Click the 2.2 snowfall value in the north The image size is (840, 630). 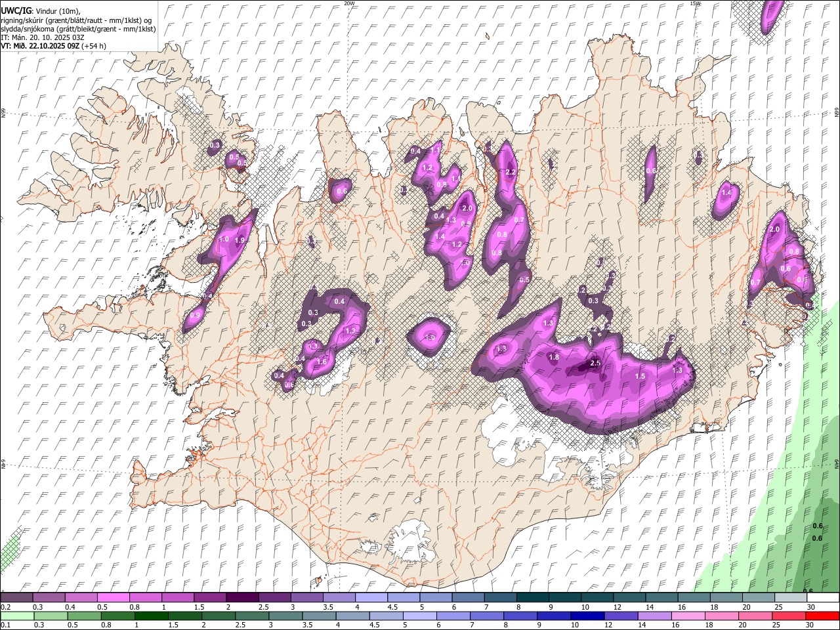pyautogui.click(x=511, y=172)
